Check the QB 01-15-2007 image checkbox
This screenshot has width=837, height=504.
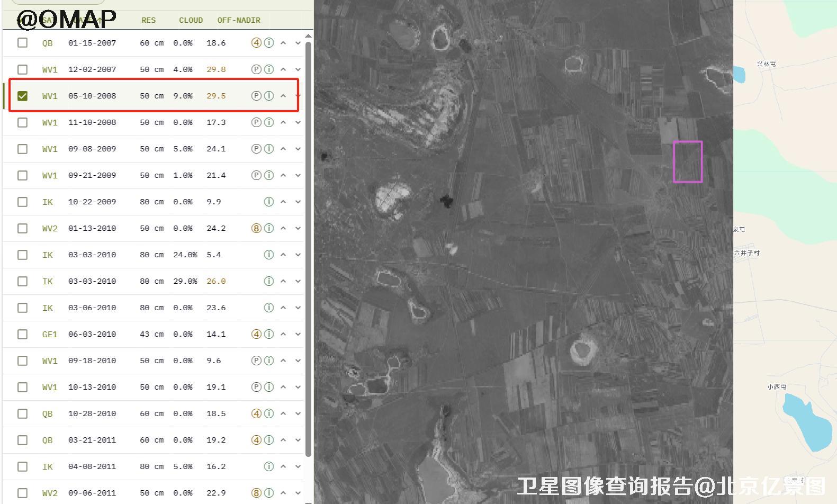(x=22, y=43)
